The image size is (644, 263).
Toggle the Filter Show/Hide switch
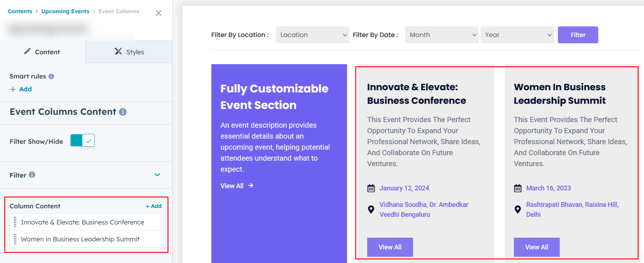coord(83,140)
